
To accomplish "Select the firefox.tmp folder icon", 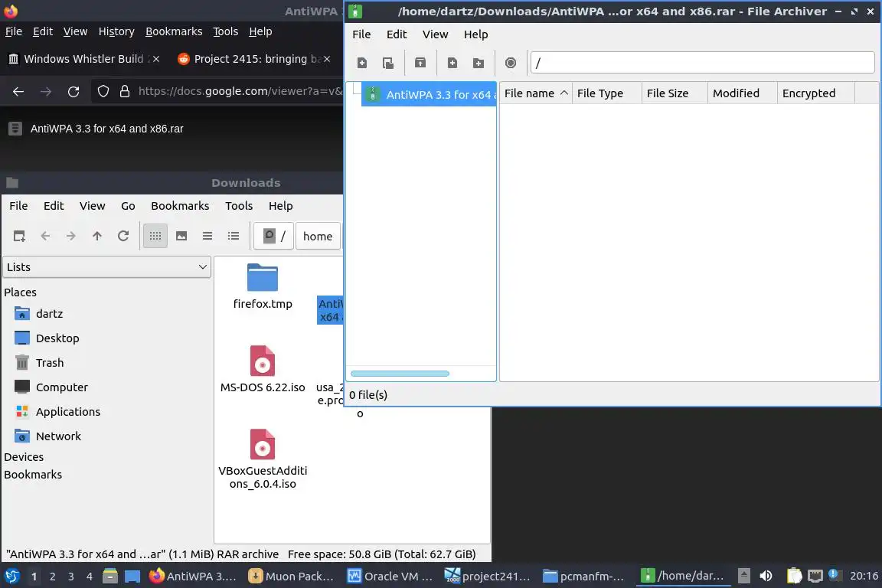I will pos(263,277).
